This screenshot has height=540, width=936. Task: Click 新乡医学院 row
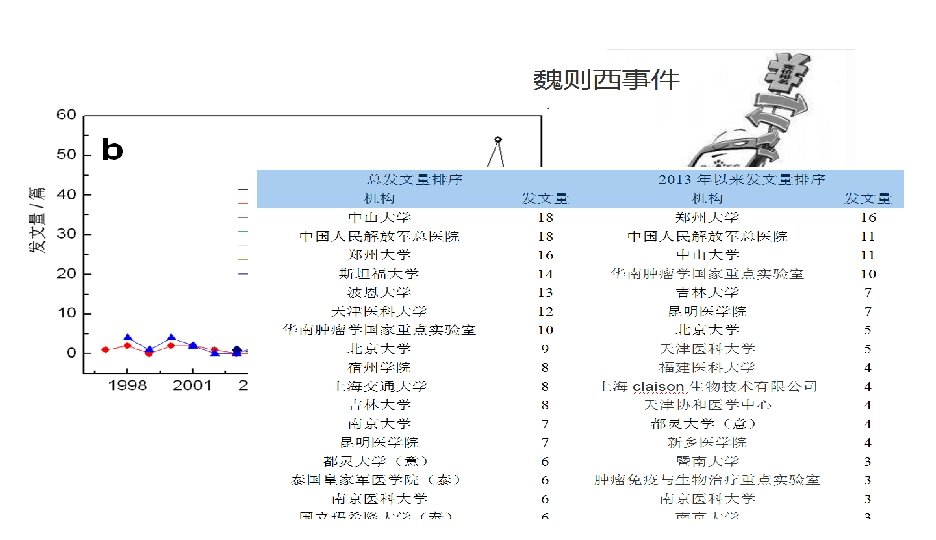(707, 442)
